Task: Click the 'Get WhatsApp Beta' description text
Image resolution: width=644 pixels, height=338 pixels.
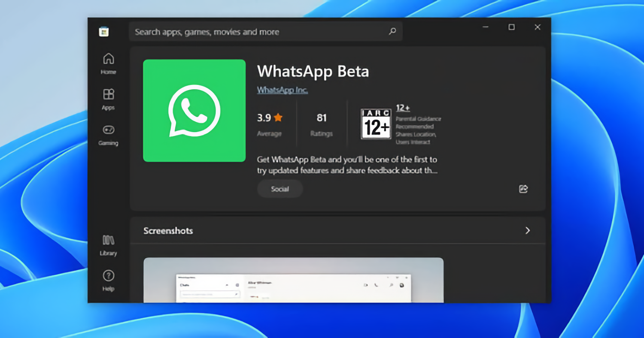Action: tap(347, 165)
